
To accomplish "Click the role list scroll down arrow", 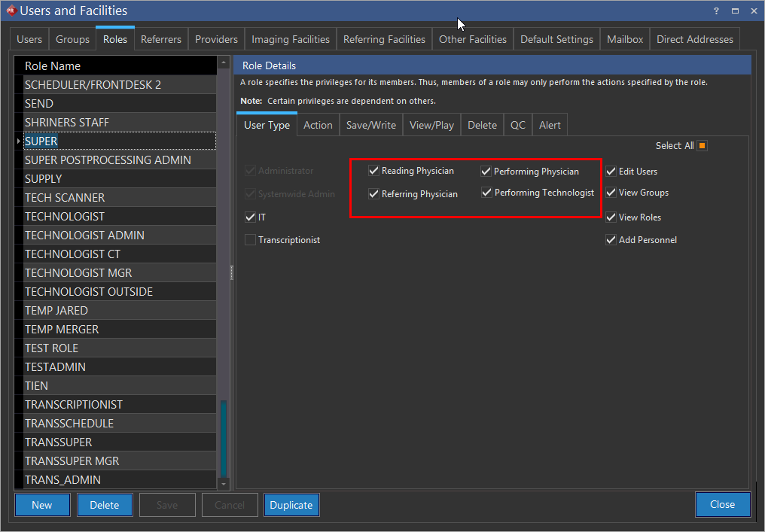I will 223,484.
